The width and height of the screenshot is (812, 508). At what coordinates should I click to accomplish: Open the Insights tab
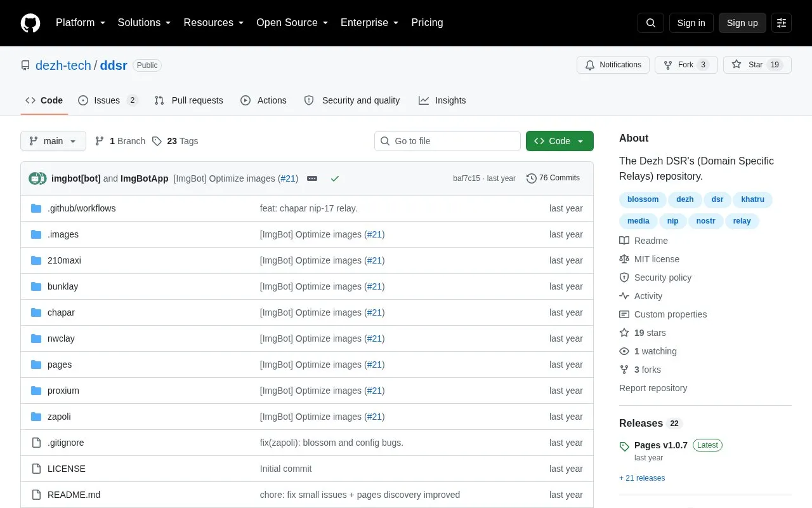click(442, 100)
